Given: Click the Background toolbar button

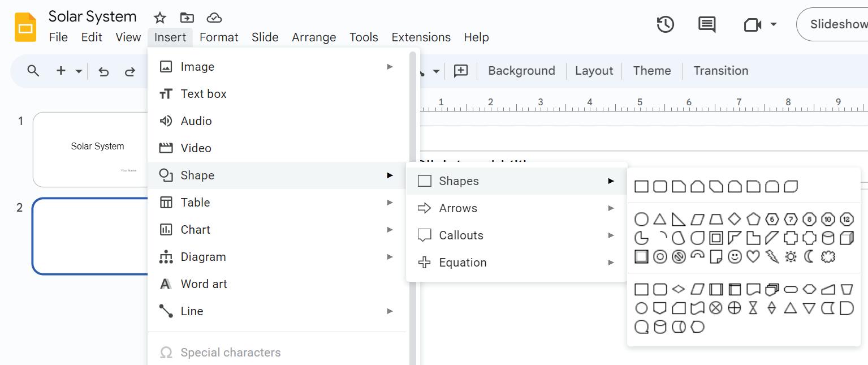Looking at the screenshot, I should click(521, 71).
